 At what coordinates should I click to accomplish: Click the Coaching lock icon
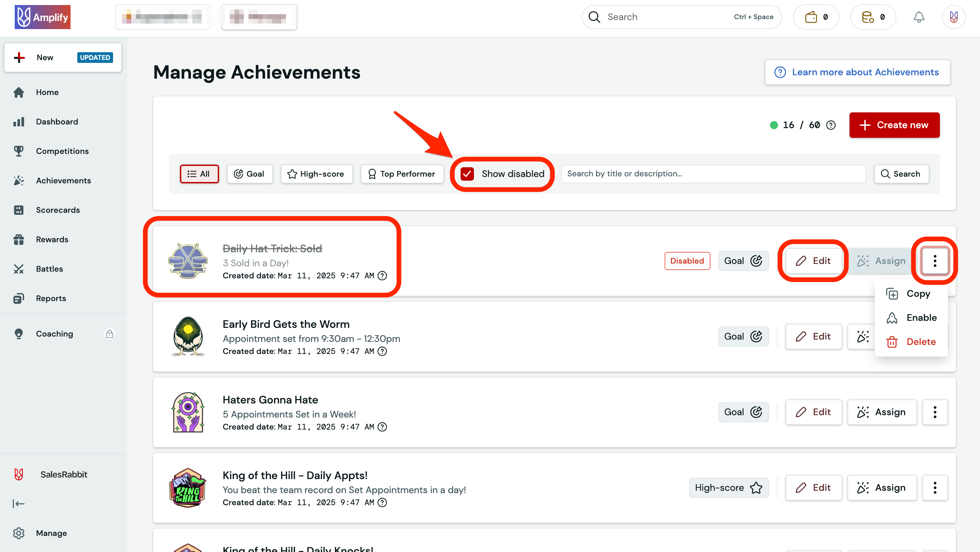[x=110, y=334]
